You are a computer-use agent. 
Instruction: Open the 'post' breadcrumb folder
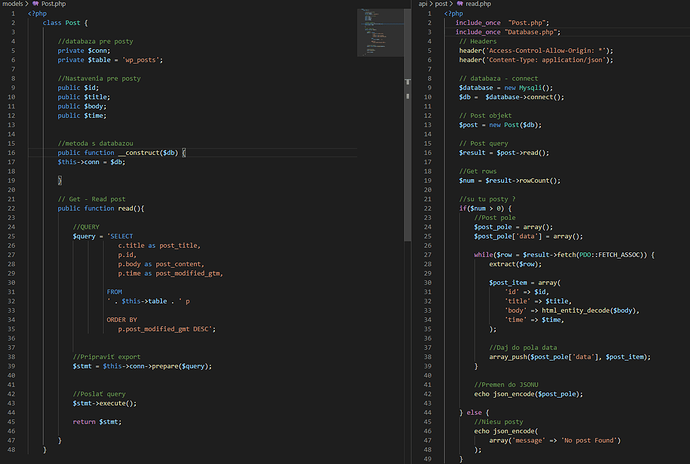click(441, 4)
